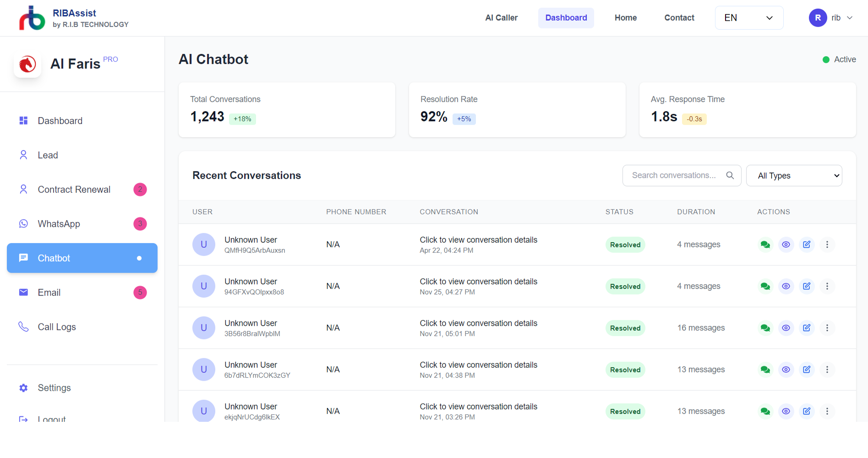
Task: Open Settings from the sidebar
Action: [x=54, y=387]
